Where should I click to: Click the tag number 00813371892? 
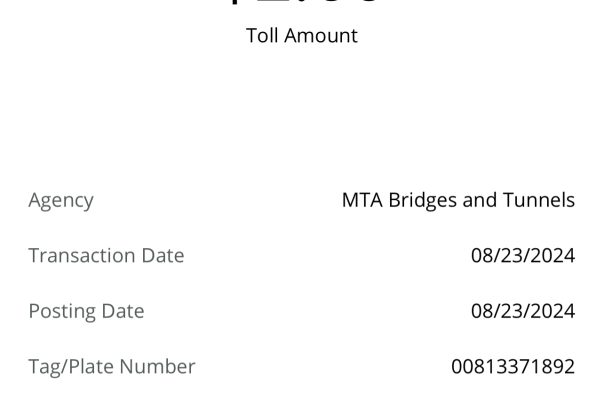[x=513, y=366]
